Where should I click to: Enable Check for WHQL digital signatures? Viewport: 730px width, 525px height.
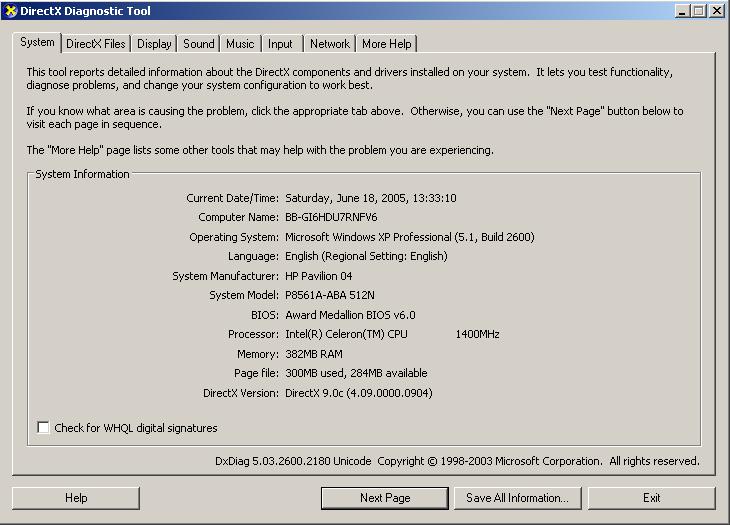click(43, 428)
